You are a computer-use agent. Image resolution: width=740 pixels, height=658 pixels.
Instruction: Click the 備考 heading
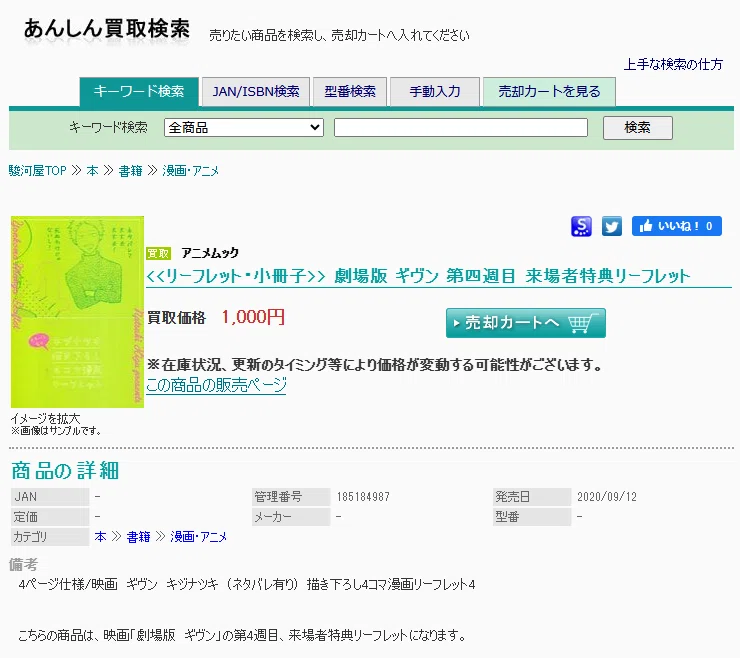[23, 564]
